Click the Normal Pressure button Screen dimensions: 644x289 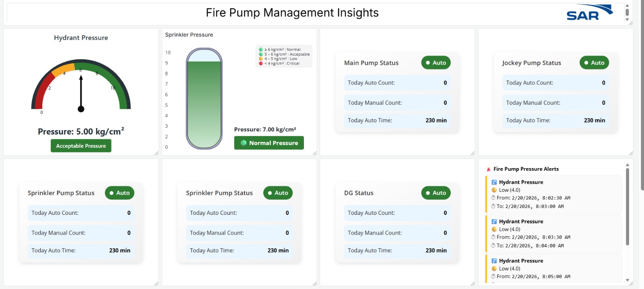[269, 143]
